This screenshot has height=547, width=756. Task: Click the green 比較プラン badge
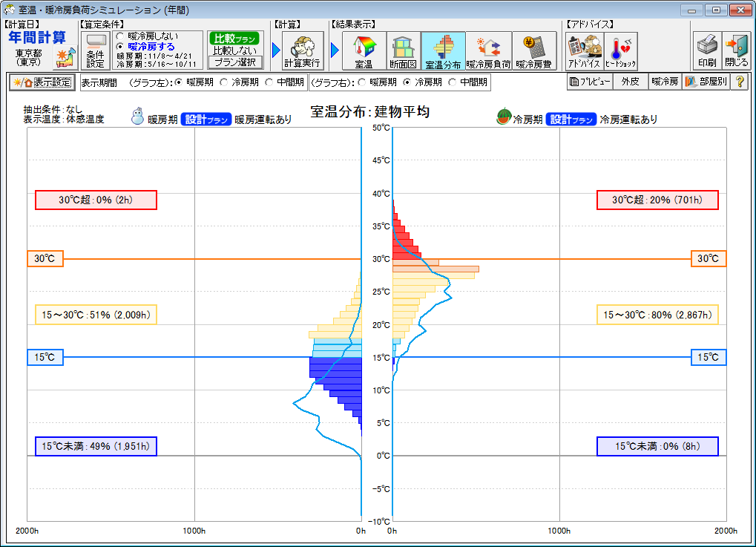[x=234, y=39]
